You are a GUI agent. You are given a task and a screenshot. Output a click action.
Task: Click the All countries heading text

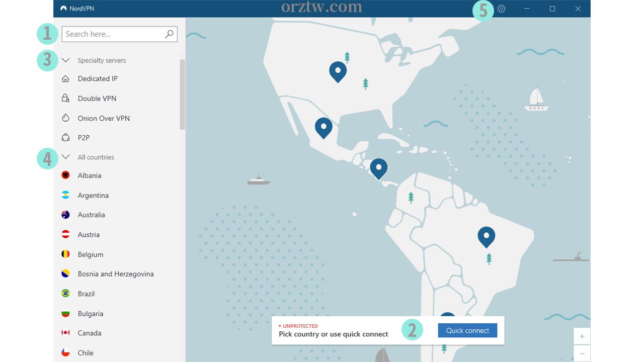click(x=96, y=157)
